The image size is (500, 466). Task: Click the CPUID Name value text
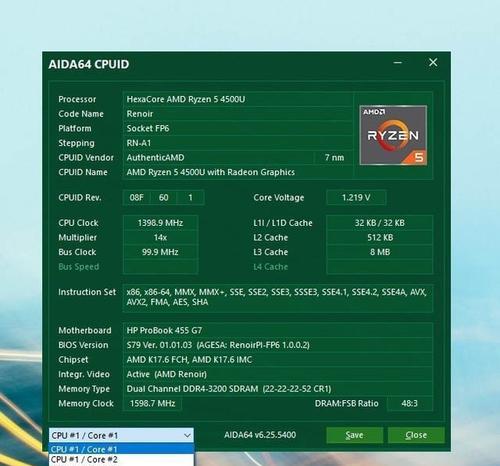211,172
